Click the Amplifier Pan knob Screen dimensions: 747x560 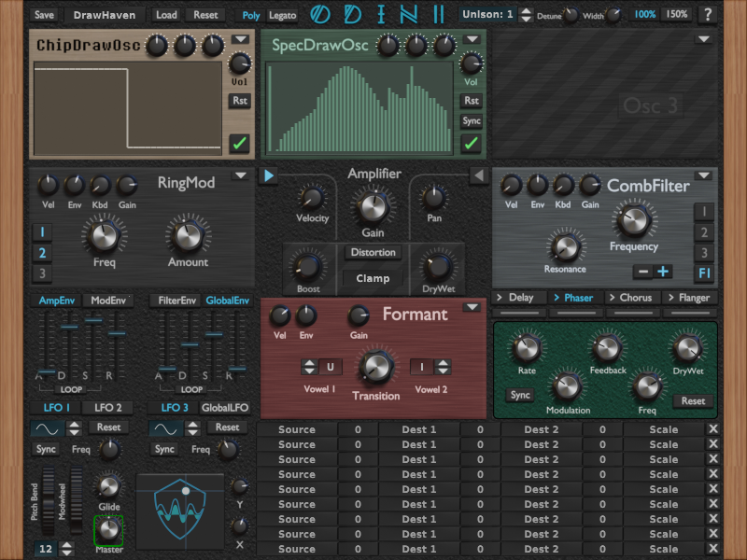click(434, 198)
